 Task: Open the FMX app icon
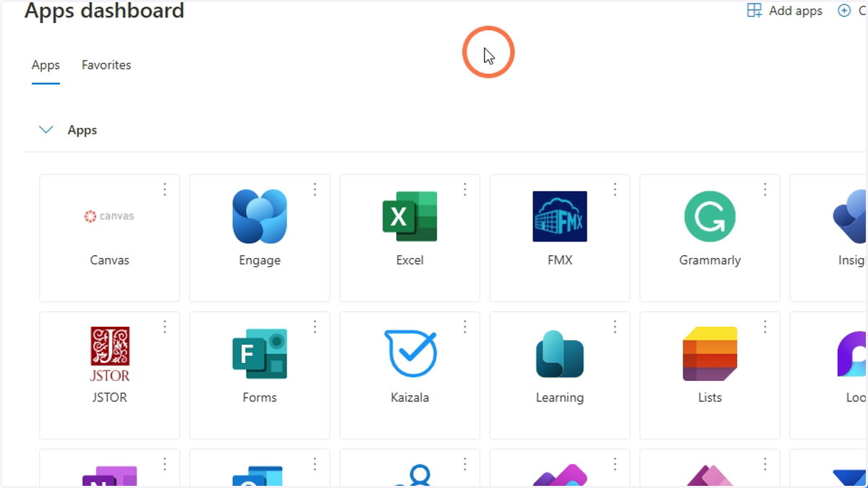point(560,216)
